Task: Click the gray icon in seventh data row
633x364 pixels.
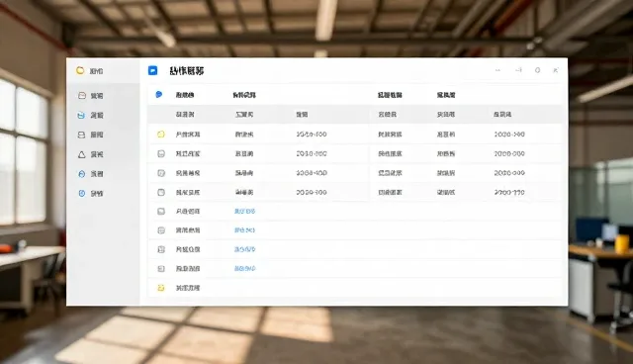Action: (161, 249)
